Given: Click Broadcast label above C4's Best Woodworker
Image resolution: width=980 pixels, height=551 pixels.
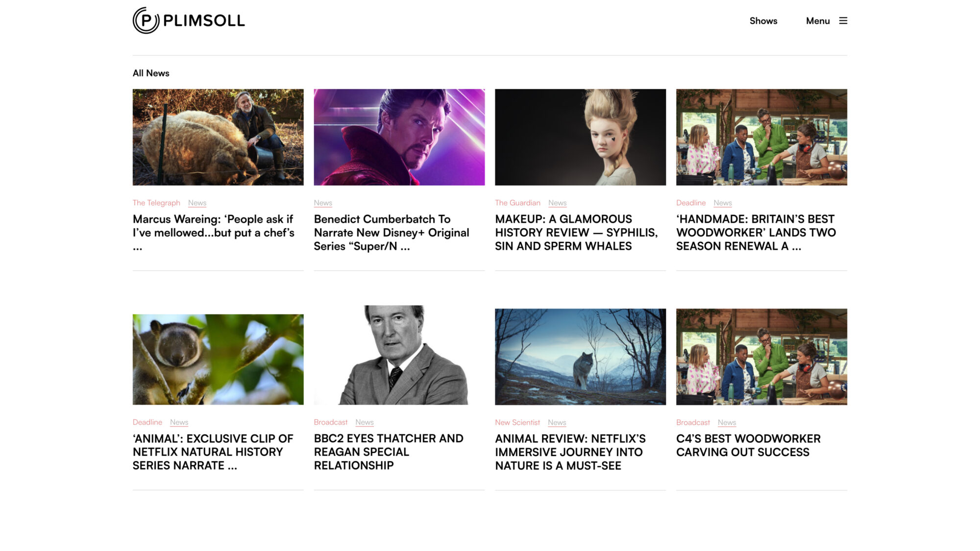Looking at the screenshot, I should (693, 422).
